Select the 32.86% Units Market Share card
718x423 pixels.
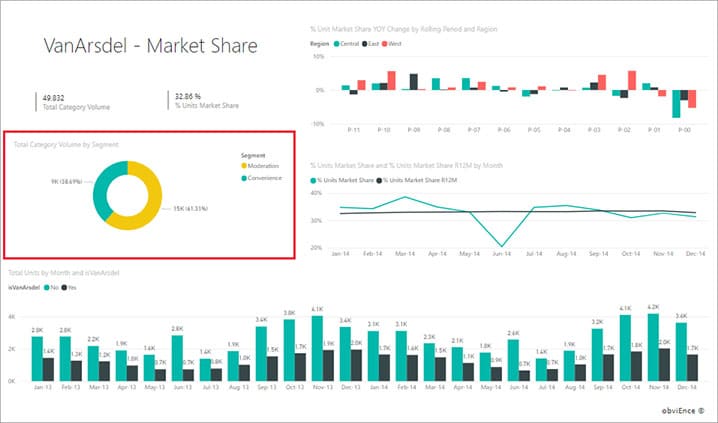[x=206, y=101]
